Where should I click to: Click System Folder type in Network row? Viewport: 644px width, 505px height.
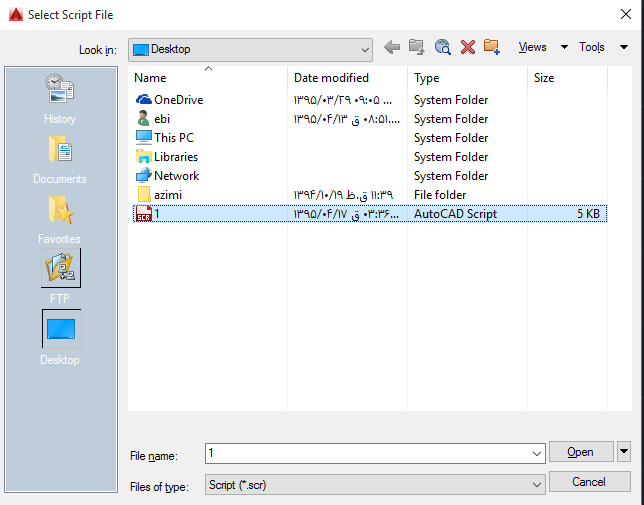click(x=451, y=176)
